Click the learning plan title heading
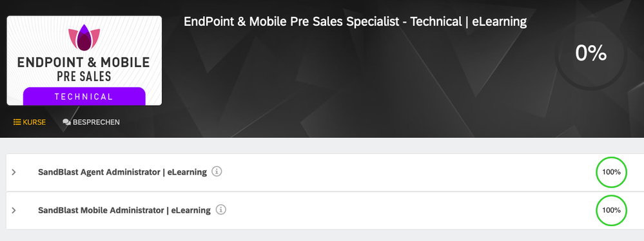The height and width of the screenshot is (241, 644). click(355, 21)
